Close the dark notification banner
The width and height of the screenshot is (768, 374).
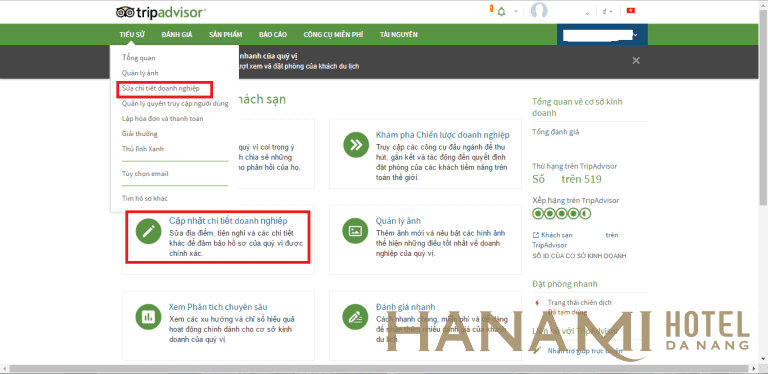click(x=636, y=61)
